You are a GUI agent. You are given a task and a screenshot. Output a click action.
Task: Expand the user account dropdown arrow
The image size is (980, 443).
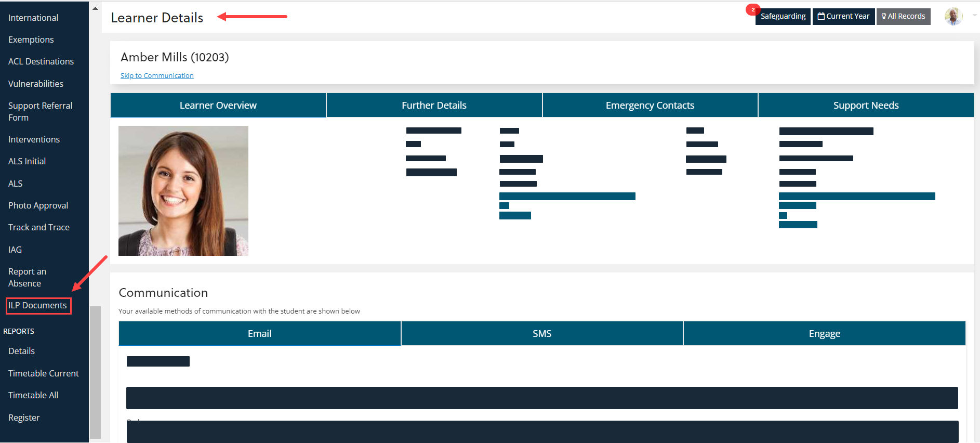[974, 16]
